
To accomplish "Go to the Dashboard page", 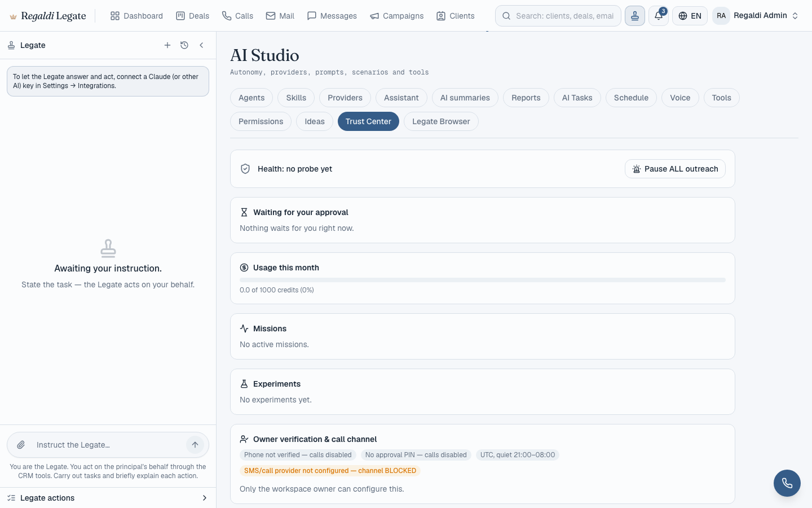I will [136, 16].
